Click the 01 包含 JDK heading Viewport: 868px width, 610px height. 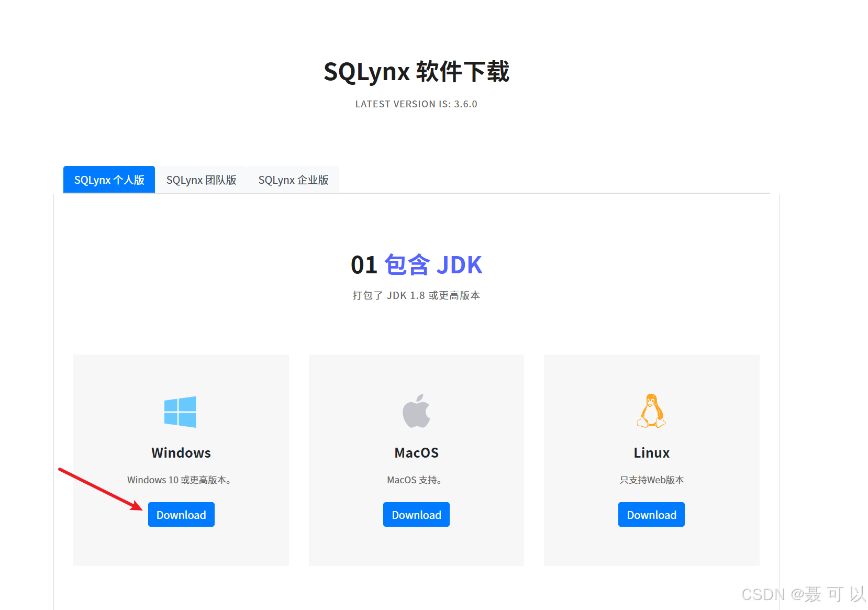click(416, 265)
